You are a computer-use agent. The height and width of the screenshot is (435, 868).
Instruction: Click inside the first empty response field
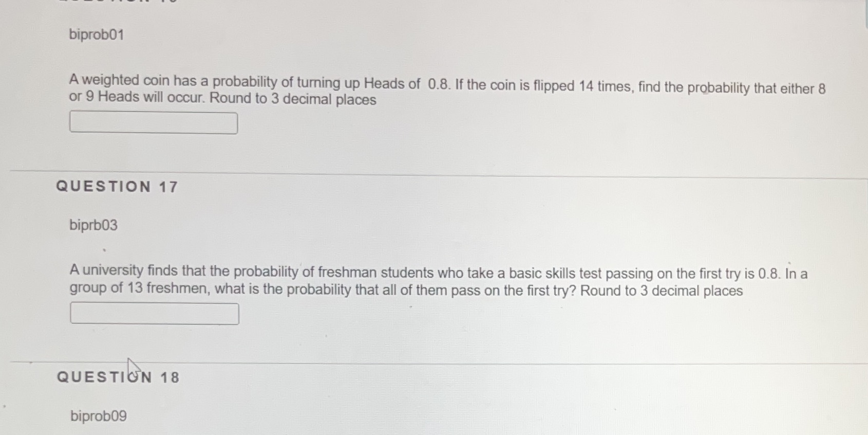tap(154, 122)
